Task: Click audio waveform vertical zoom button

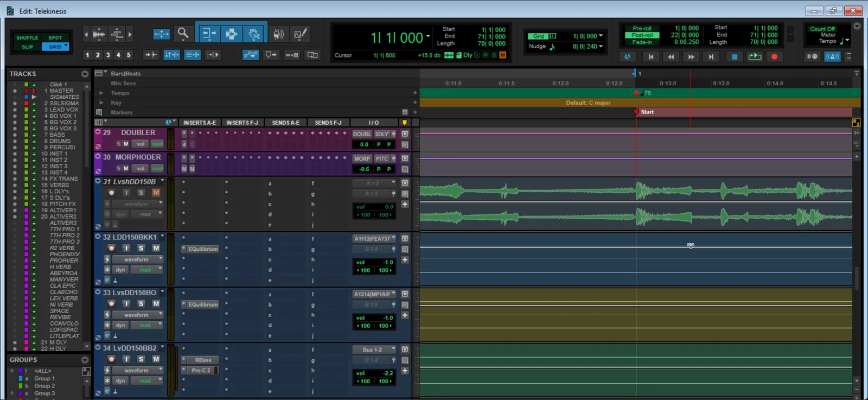Action: click(99, 34)
